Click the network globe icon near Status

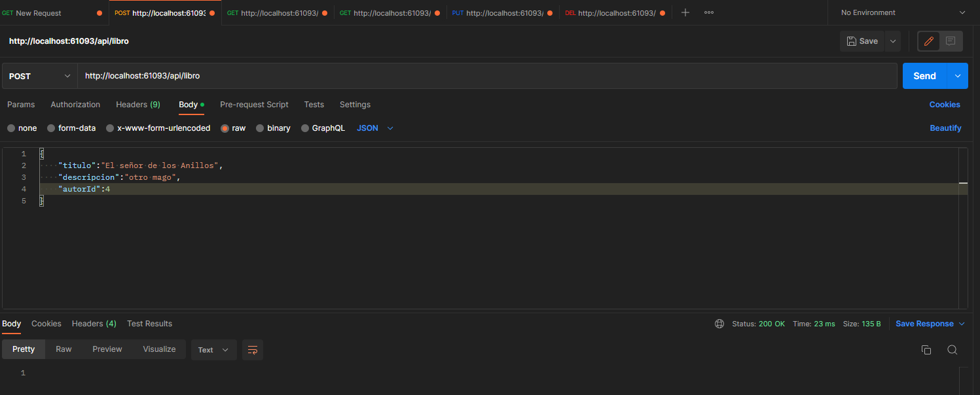coord(719,324)
